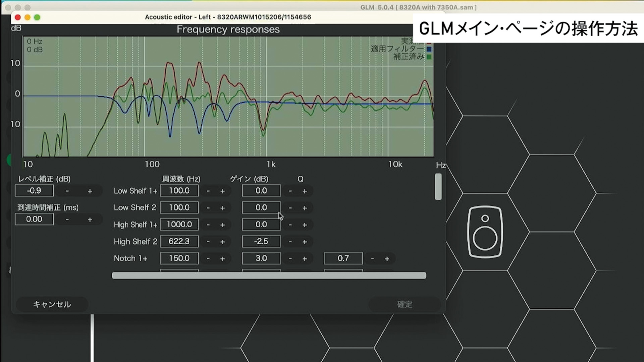
Task: Increase Low Shelf 2 gain
Action: 305,208
